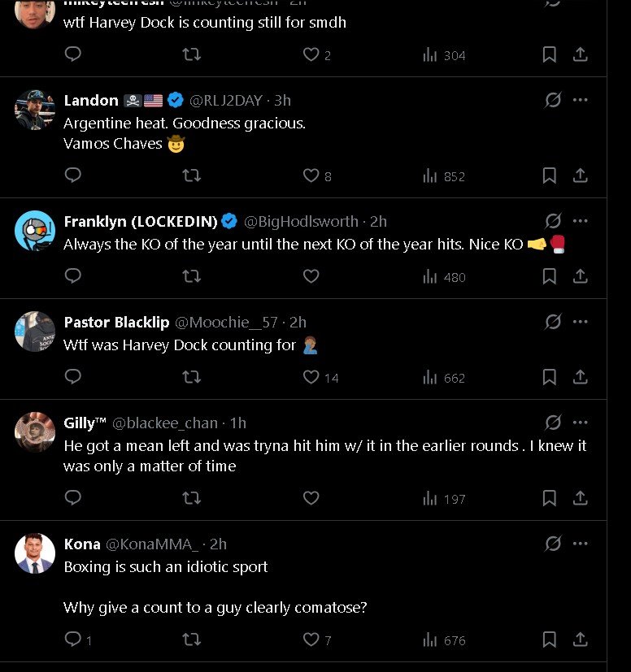View analytics on Gilly's tweet showing 197

(444, 498)
